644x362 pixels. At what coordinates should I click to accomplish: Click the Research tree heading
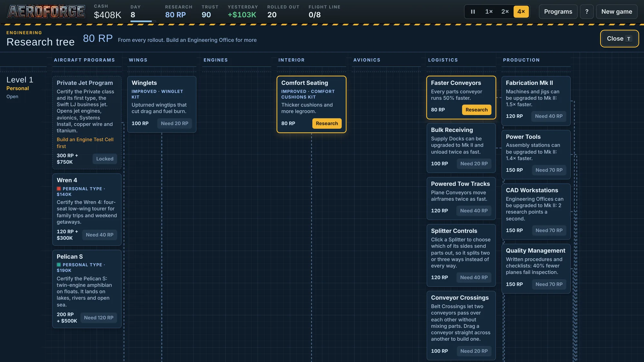click(41, 42)
